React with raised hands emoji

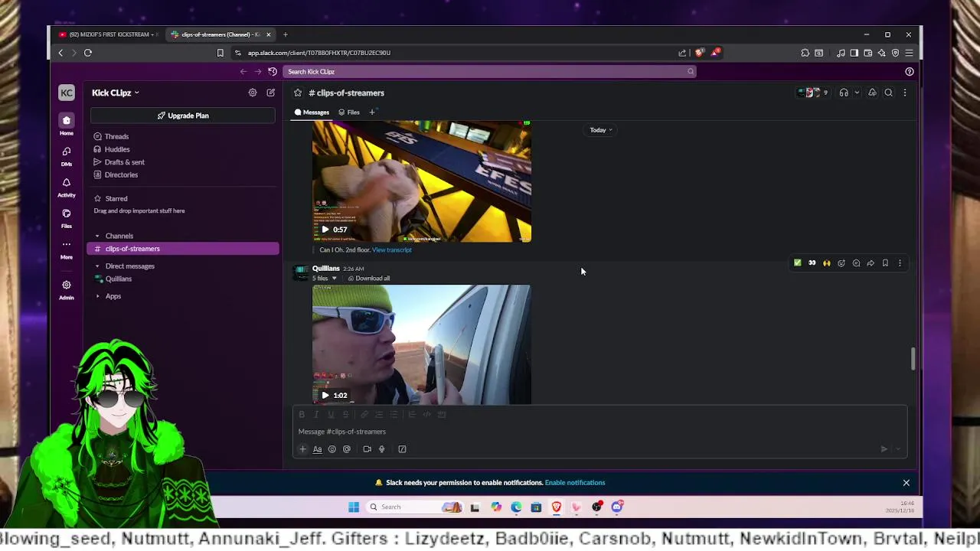tap(827, 263)
